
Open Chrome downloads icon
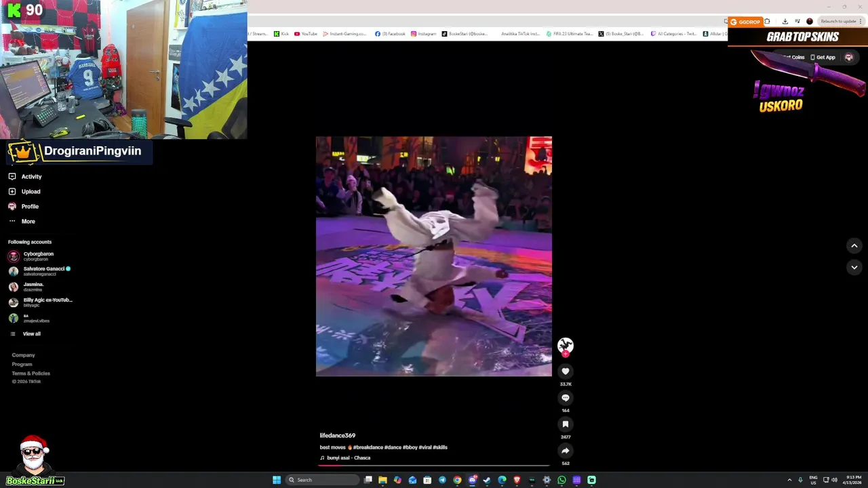pyautogui.click(x=785, y=22)
